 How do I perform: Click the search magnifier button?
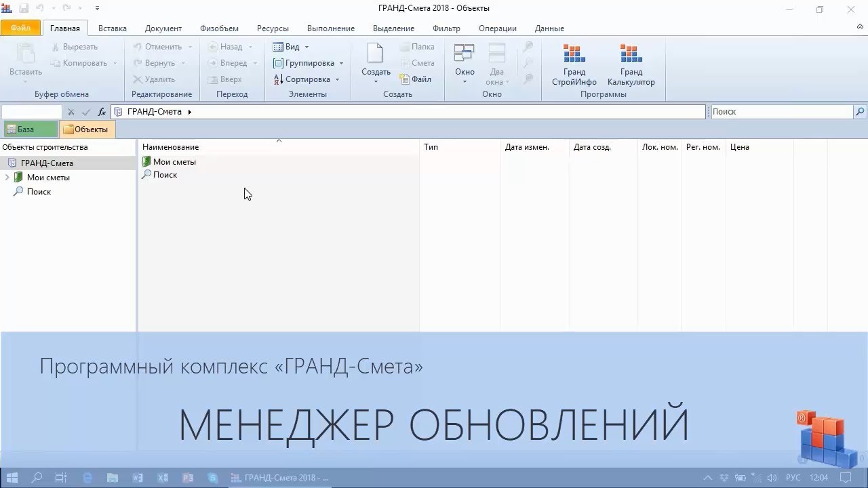[860, 112]
